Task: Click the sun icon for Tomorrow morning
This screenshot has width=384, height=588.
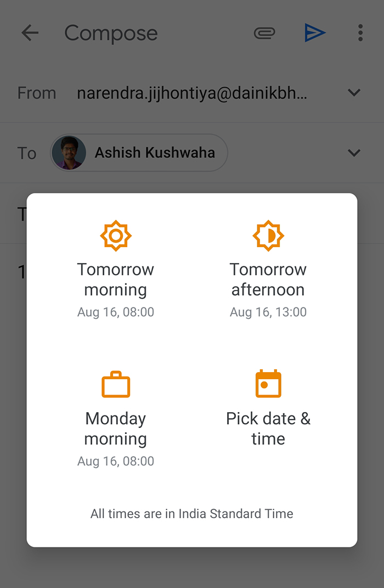Action: click(x=116, y=236)
